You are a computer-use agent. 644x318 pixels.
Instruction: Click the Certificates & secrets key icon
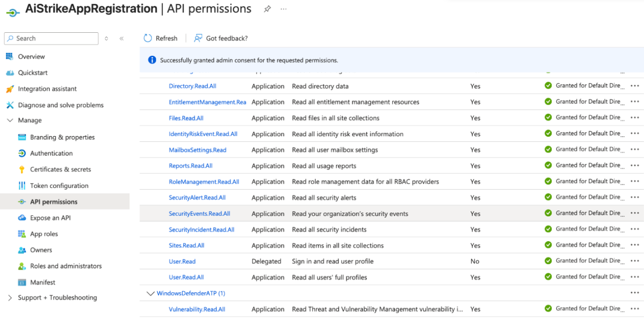point(22,170)
